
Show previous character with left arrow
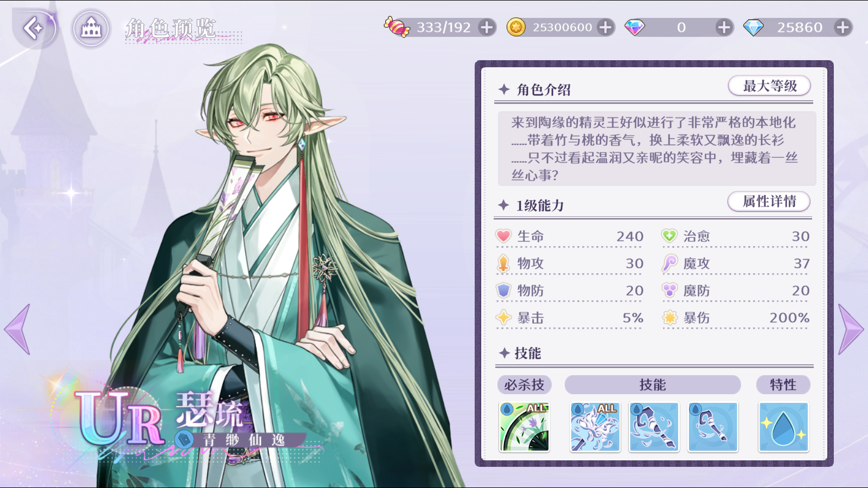pos(17,329)
